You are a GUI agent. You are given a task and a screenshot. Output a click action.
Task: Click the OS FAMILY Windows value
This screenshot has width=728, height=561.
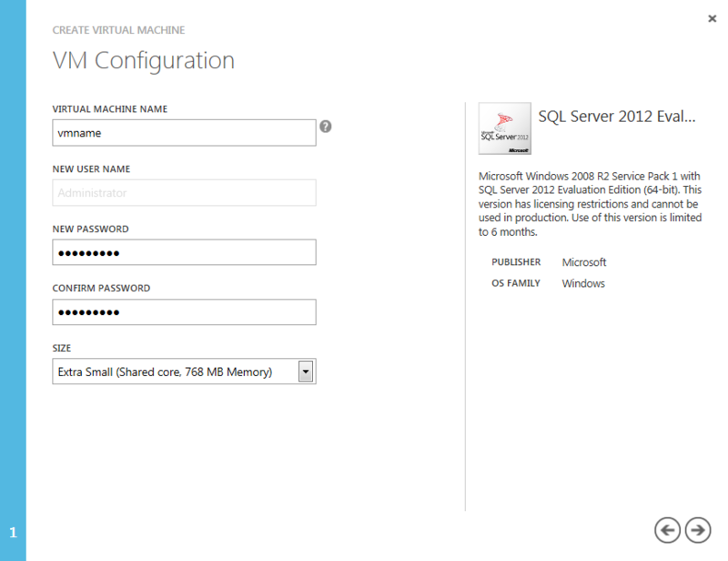582,283
